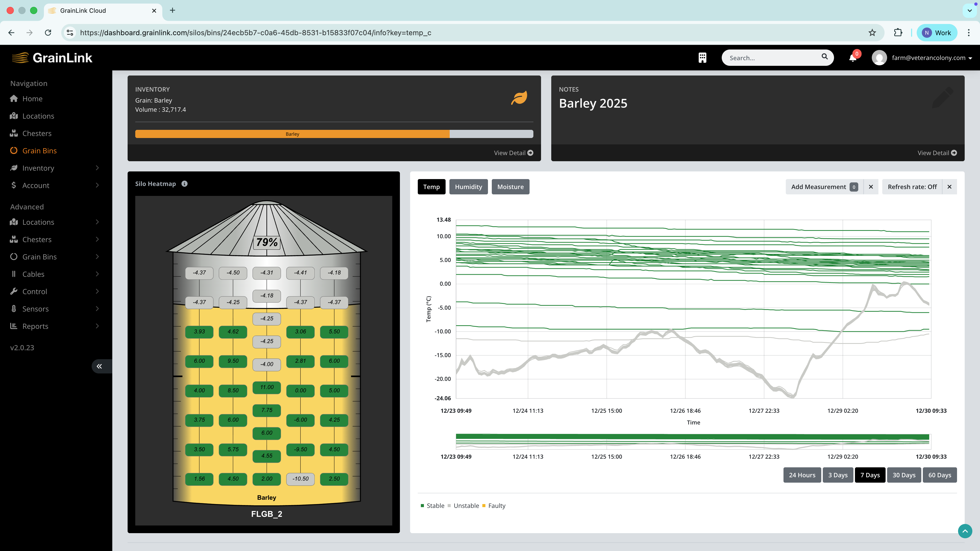Click the notifications bell icon
This screenshot has height=551, width=980.
(852, 57)
